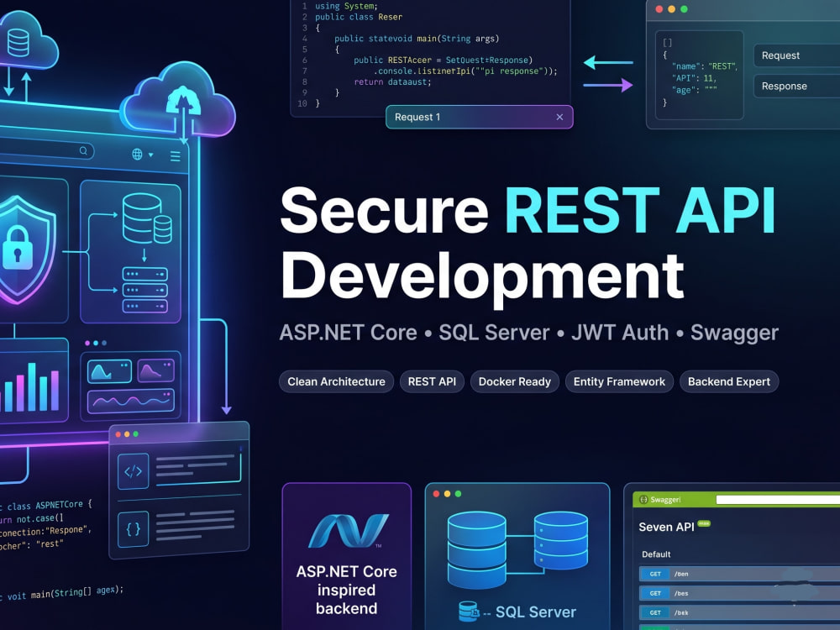The width and height of the screenshot is (840, 630).
Task: Close the Request 1 tab
Action: [559, 117]
